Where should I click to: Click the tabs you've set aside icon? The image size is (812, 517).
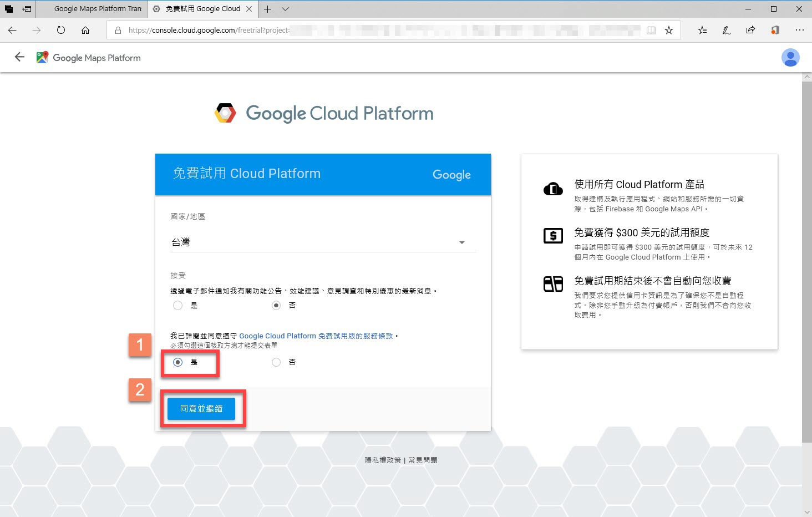9,9
